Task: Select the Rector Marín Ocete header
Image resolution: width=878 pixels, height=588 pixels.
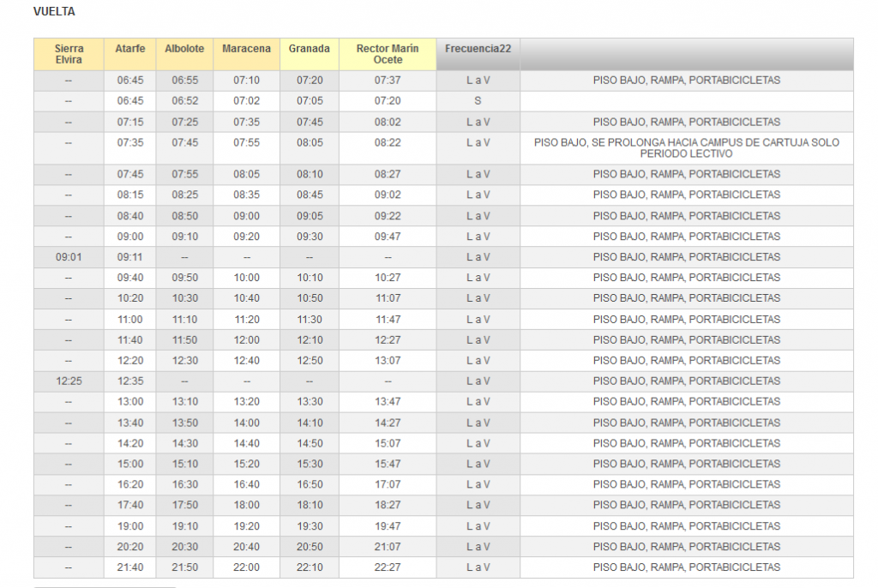Action: (x=388, y=54)
